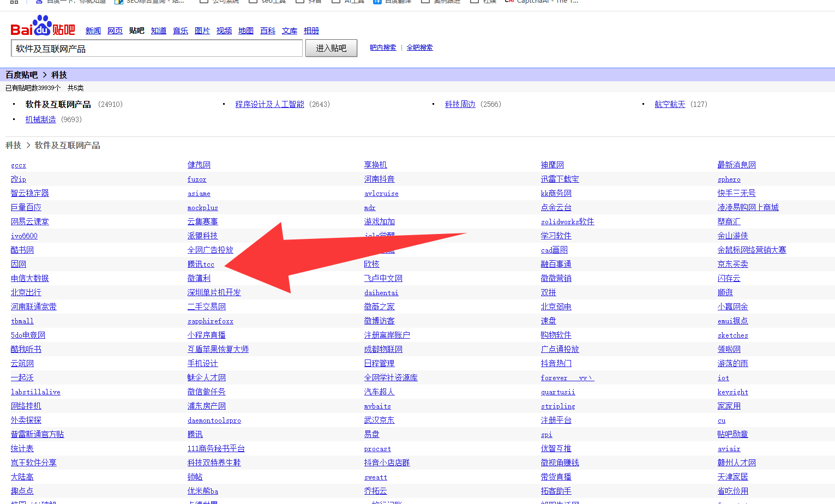Open the 科技周边 category
The width and height of the screenshot is (835, 504).
[460, 104]
